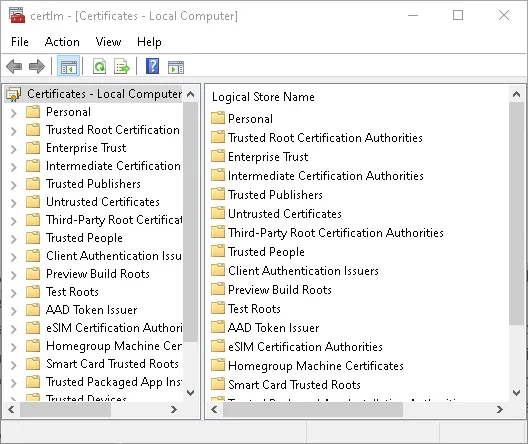Screen dimensions: 528x444
Task: Click the Export List toolbar icon
Action: 122,66
